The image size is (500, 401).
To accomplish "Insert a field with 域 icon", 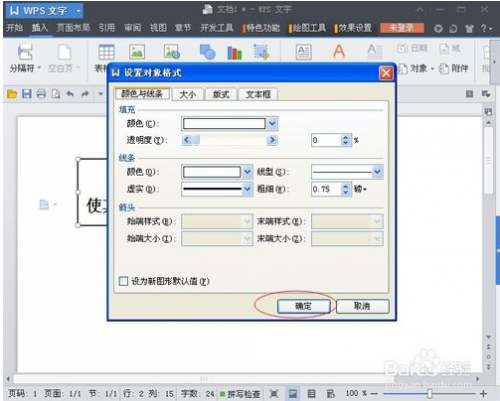I will click(x=450, y=49).
